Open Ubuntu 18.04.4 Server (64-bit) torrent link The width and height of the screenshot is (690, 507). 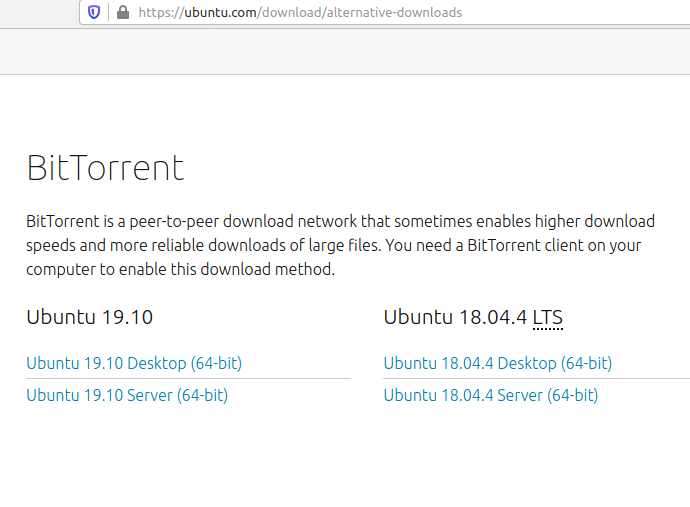(491, 395)
